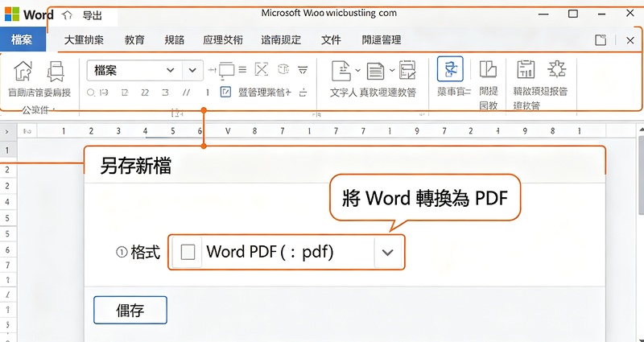
Task: Click the vertical scrollbar on right edge
Action: pos(641,176)
